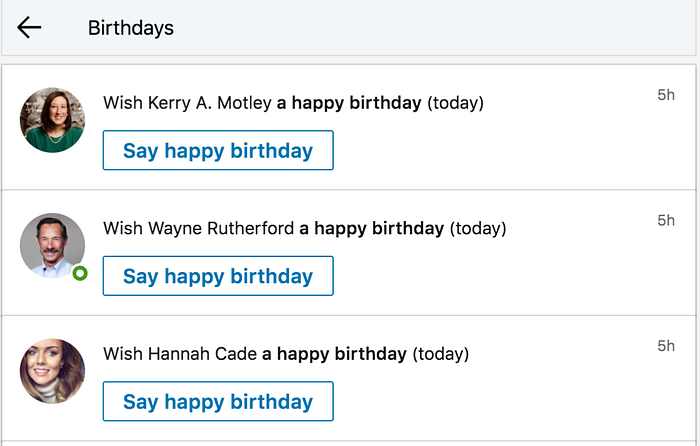Click "(today)" label in Hannah's birthday row

[x=440, y=354]
